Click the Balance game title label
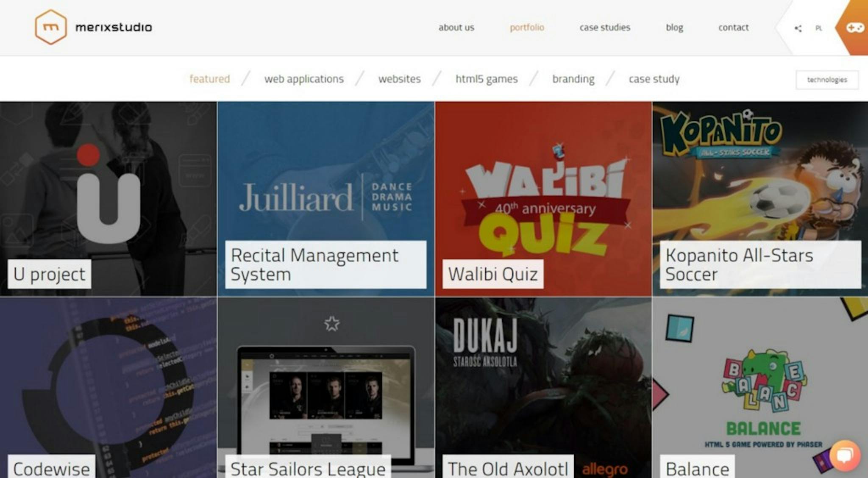 [697, 468]
